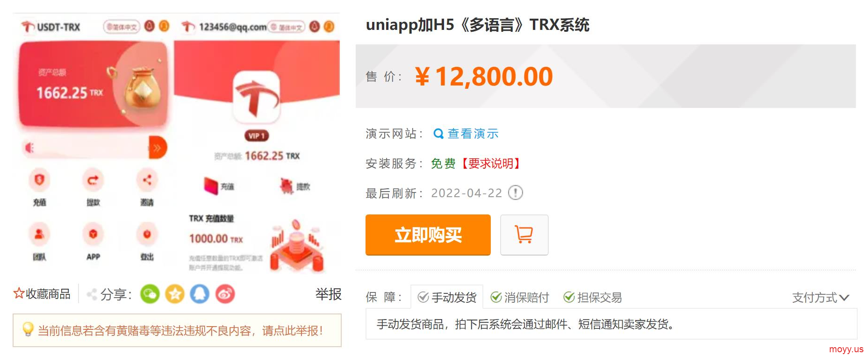Click the product title uniapp加H5 TRX系统
Screen dimensions: 868x356
pyautogui.click(x=477, y=24)
